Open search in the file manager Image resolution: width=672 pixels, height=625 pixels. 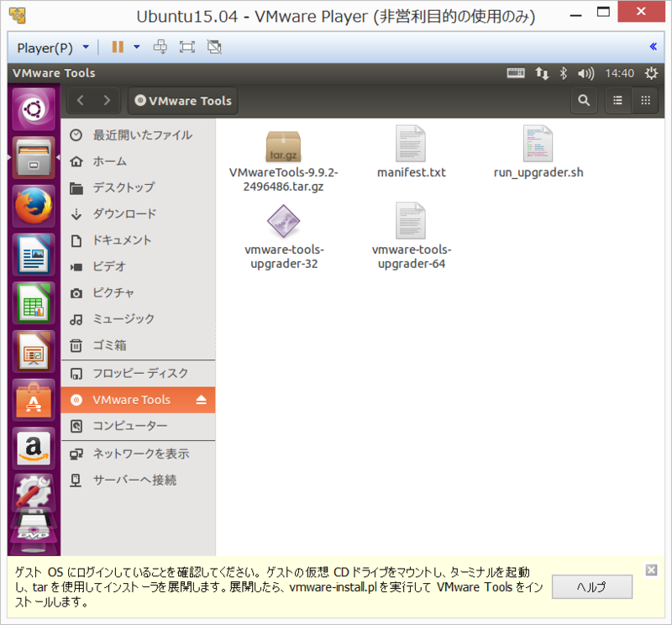coord(584,100)
